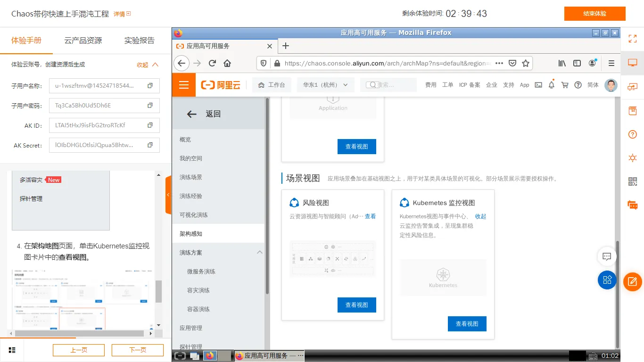Image resolution: width=644 pixels, height=362 pixels.
Task: Go to 上一页 of the manual
Action: 79,350
